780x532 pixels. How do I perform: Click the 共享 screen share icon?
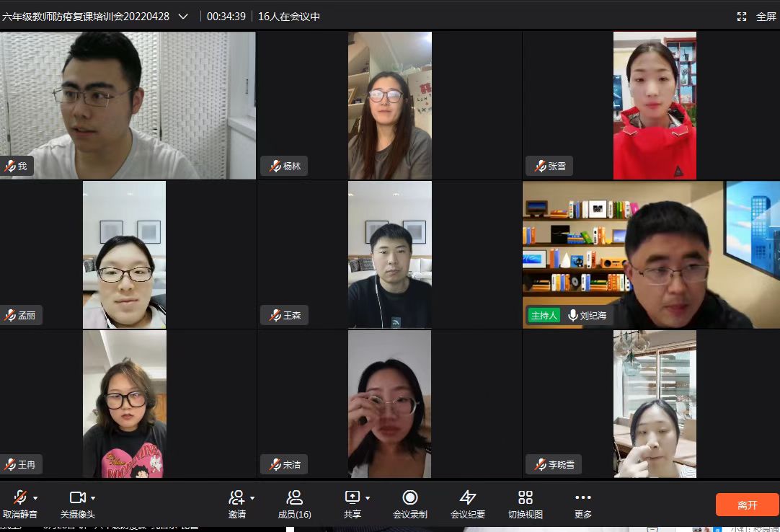tap(352, 497)
